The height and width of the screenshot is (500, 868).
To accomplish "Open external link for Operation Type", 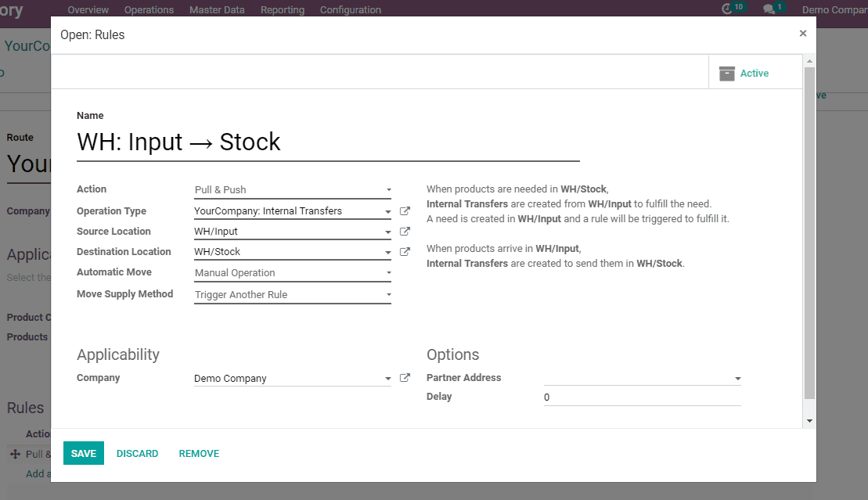I will click(x=405, y=211).
